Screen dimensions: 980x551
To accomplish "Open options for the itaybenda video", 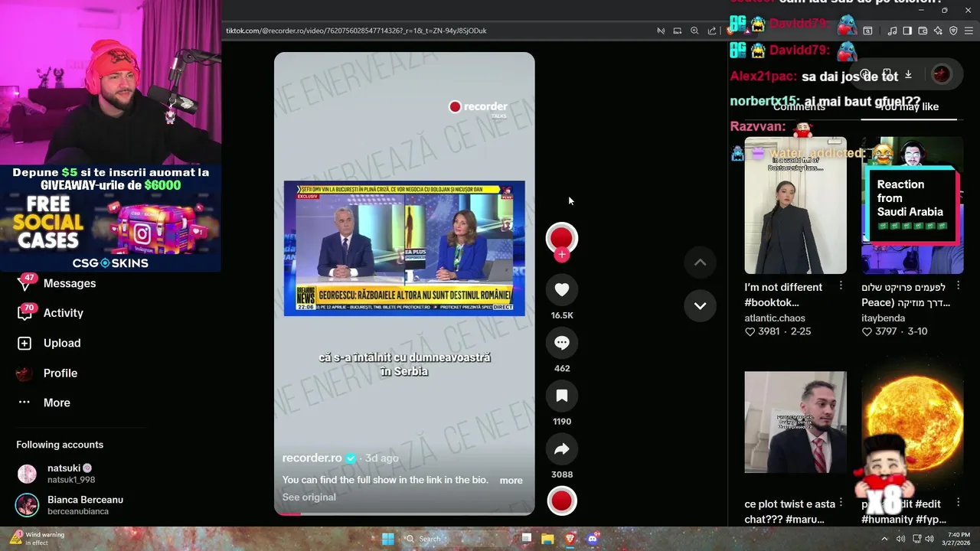I will (x=958, y=285).
